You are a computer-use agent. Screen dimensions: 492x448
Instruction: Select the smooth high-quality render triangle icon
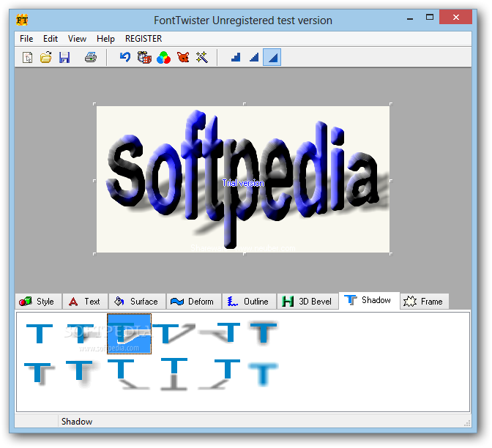[x=272, y=57]
